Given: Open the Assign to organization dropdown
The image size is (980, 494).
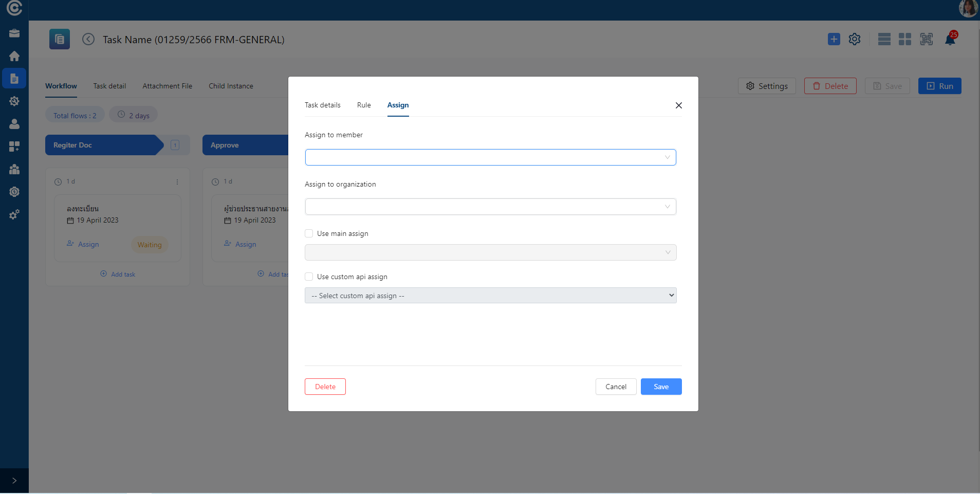Looking at the screenshot, I should 490,207.
